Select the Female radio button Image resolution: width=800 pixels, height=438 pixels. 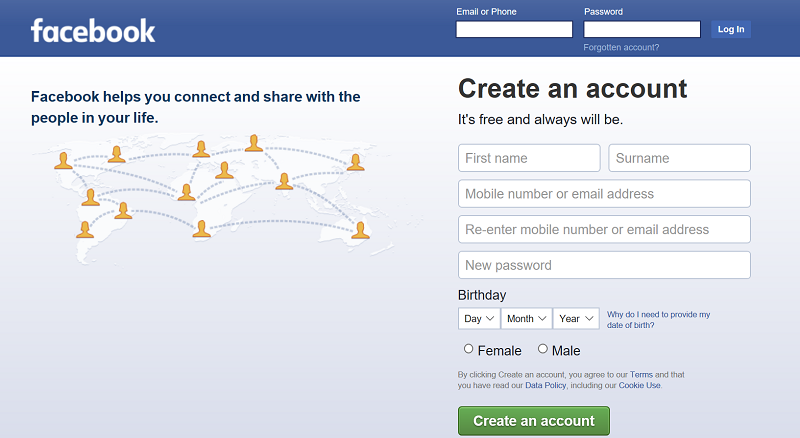[x=469, y=349]
